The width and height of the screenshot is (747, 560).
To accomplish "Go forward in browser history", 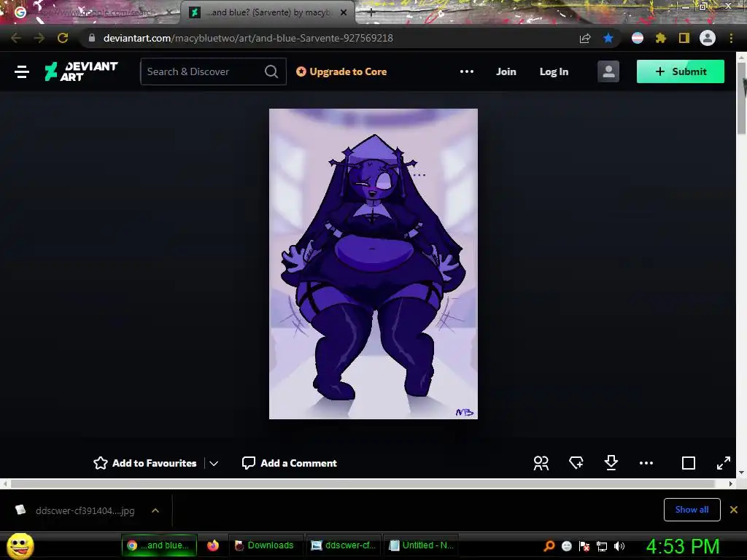I will tap(39, 38).
